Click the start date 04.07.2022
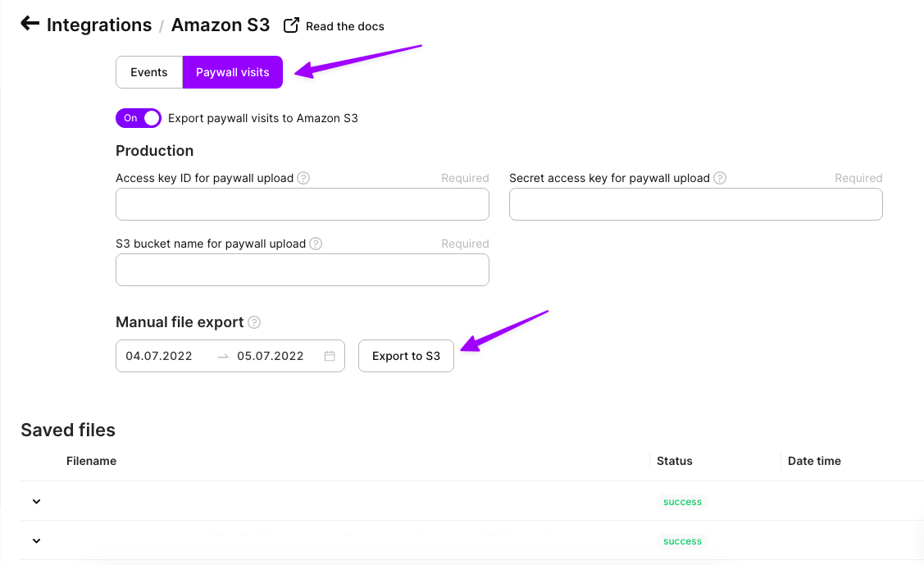The image size is (924, 565). pos(159,356)
